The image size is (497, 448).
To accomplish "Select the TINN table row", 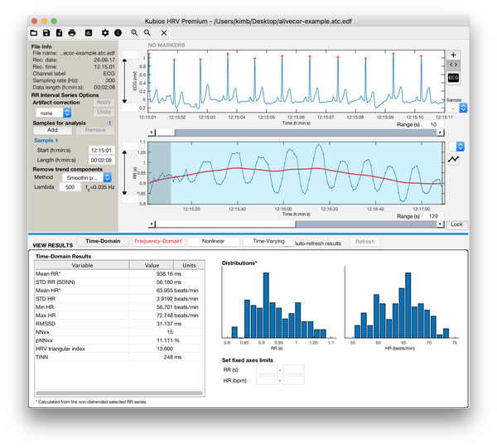I will coord(119,357).
